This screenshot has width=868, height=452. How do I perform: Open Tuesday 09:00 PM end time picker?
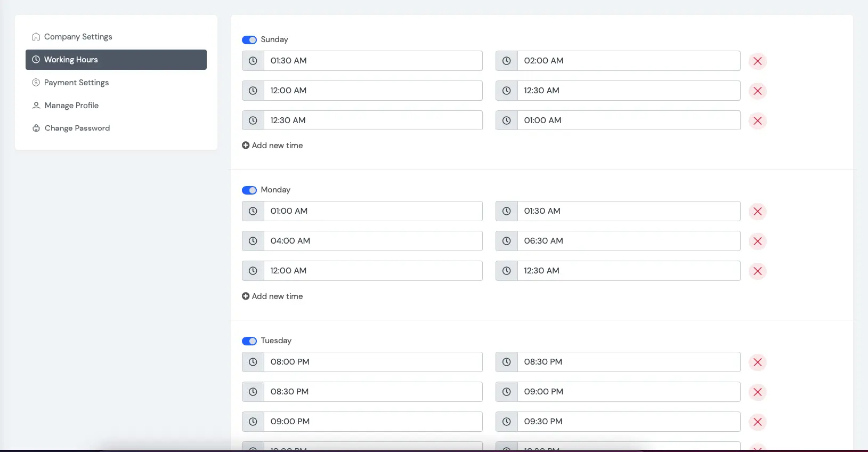(628, 392)
